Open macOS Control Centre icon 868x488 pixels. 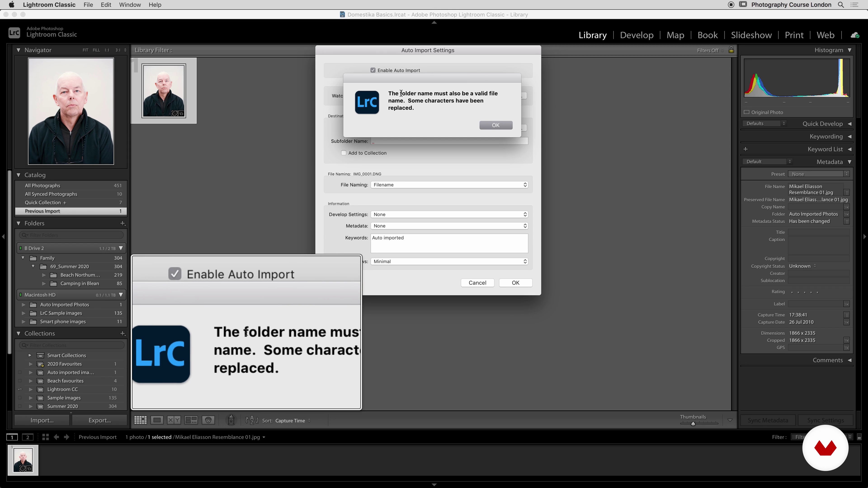pyautogui.click(x=854, y=5)
